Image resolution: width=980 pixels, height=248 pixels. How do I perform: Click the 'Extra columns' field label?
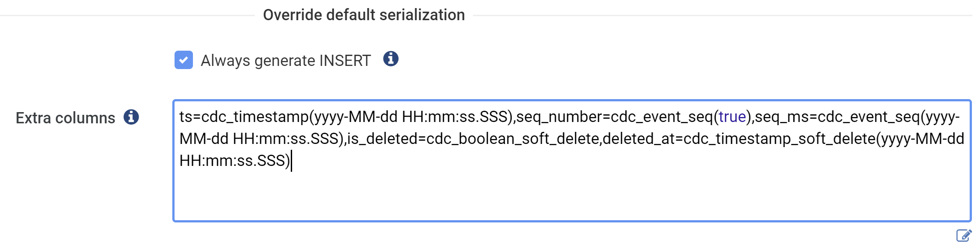tap(66, 118)
